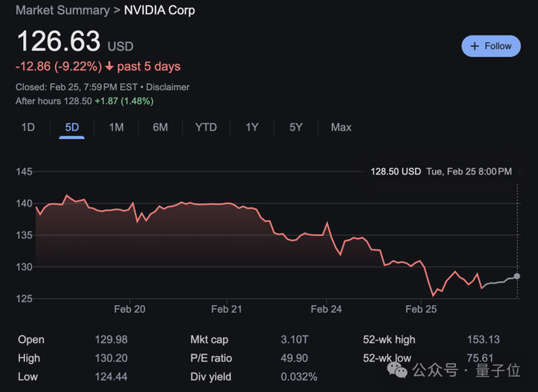
Task: Select the 5D time range tab
Action: tap(71, 127)
